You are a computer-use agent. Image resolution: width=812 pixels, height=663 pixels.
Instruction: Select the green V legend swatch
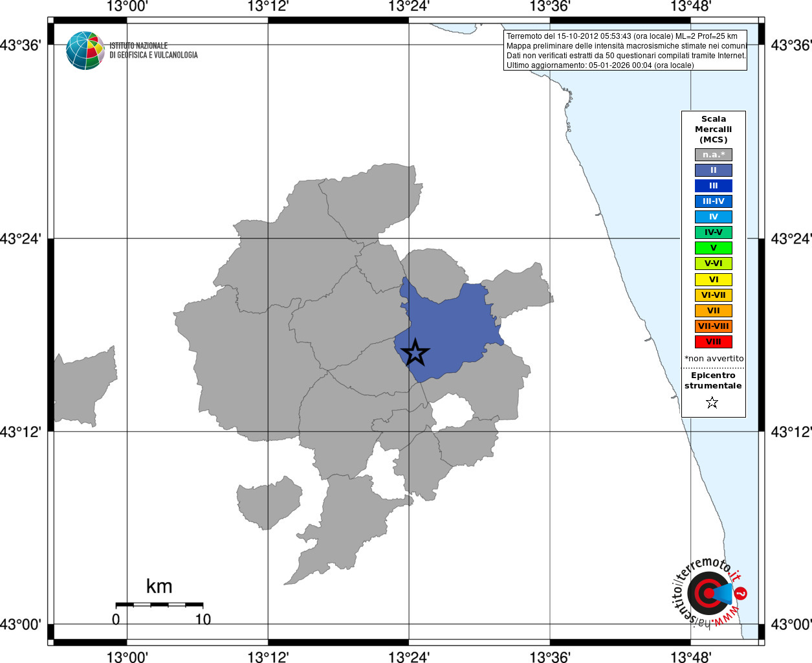point(714,248)
